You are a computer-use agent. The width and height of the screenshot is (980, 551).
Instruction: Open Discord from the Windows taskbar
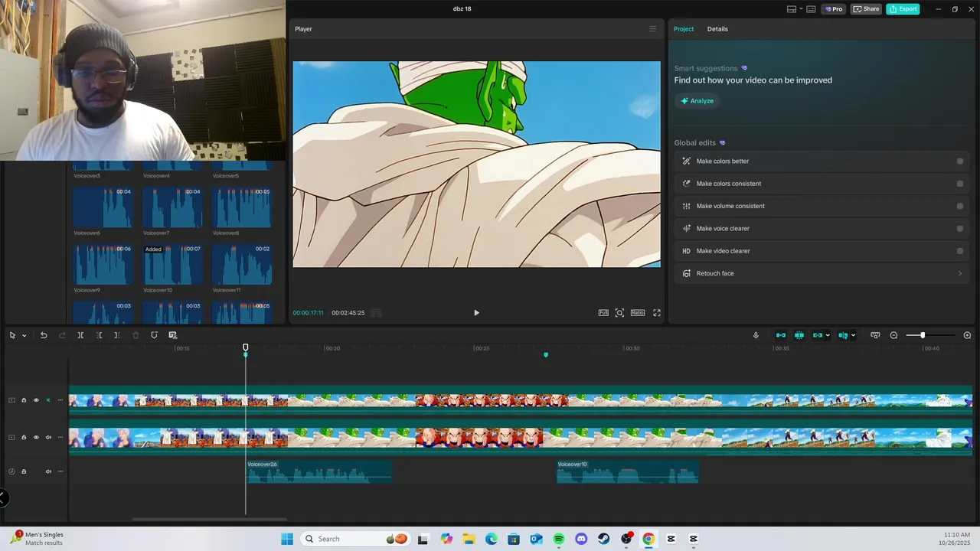[x=581, y=539]
